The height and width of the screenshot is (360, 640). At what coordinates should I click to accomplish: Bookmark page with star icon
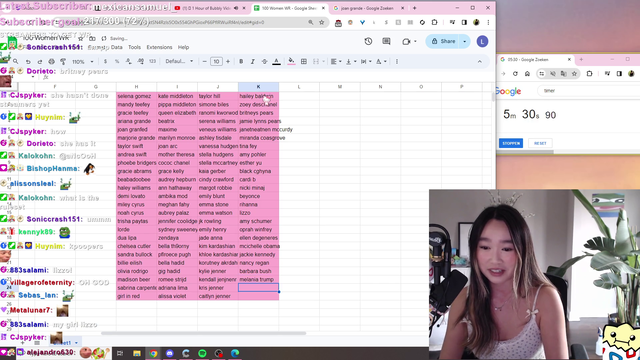pyautogui.click(x=322, y=22)
